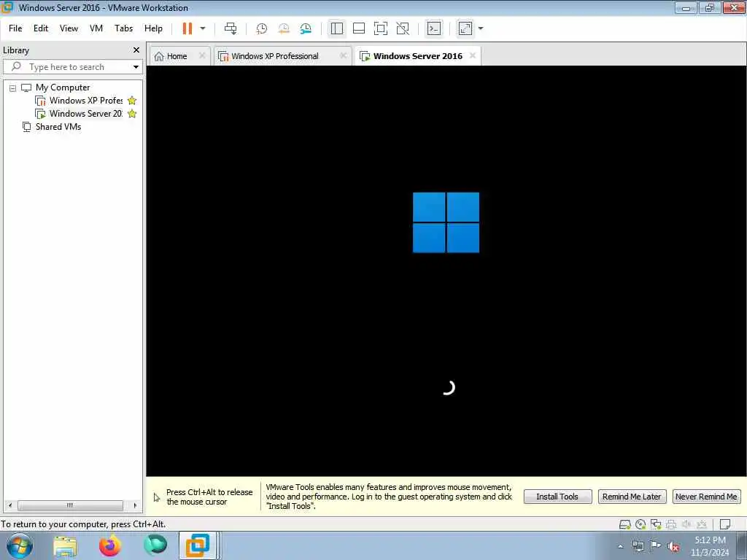Open the green globe app in the taskbar
Screen dimensions: 747x560
(155, 545)
